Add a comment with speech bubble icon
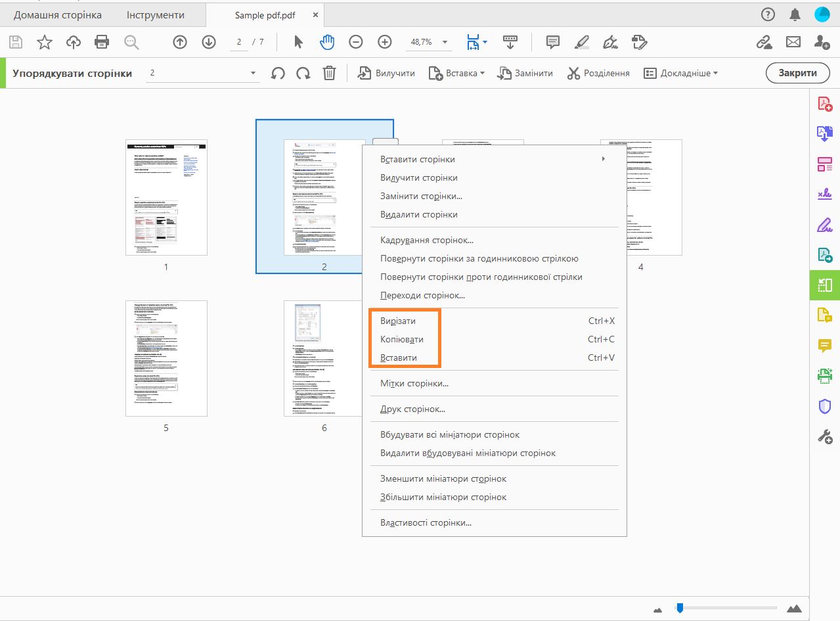This screenshot has height=621, width=840. pyautogui.click(x=553, y=42)
